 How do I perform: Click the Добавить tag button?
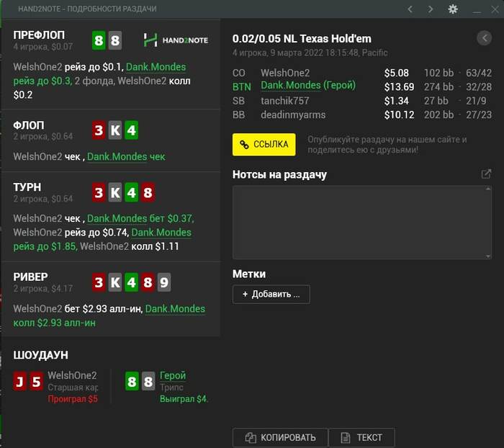pyautogui.click(x=271, y=294)
